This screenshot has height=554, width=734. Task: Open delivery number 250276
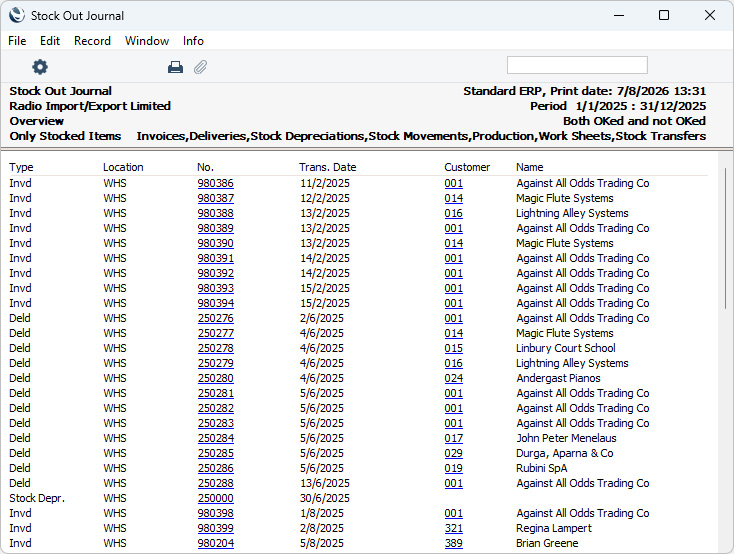click(x=215, y=318)
